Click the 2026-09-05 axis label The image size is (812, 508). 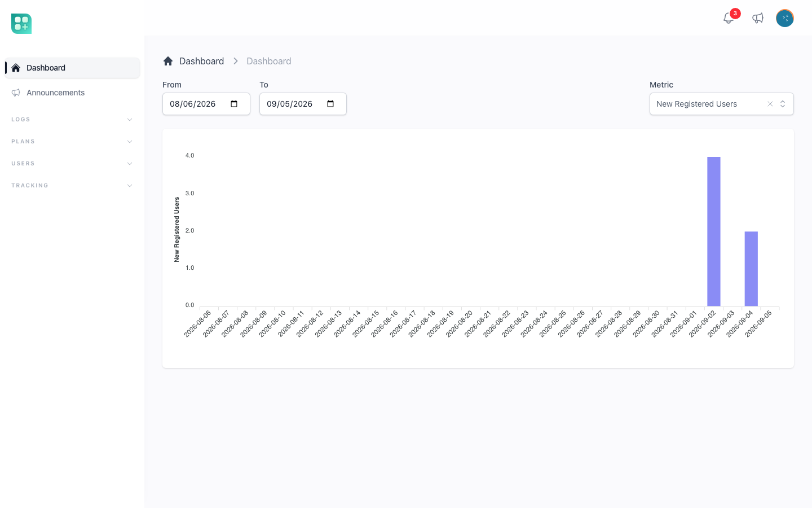(758, 324)
